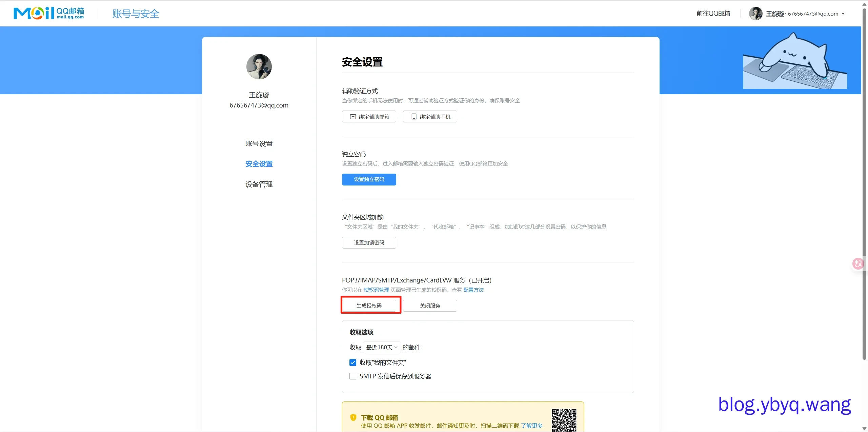Screen dimensions: 868x432
Task: Click 关闭服务 button
Action: (430, 306)
